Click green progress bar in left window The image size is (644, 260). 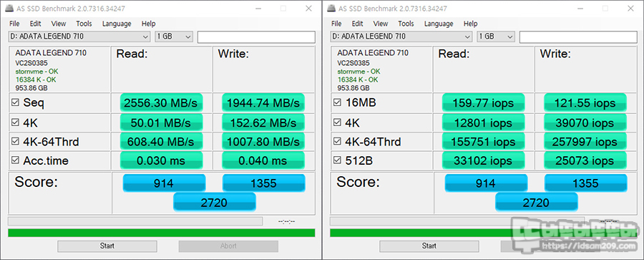click(162, 233)
